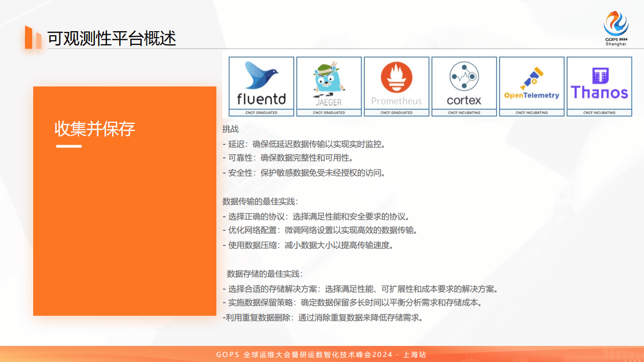The height and width of the screenshot is (362, 644).
Task: Select the line starting with 可靠性
Action: (x=288, y=158)
